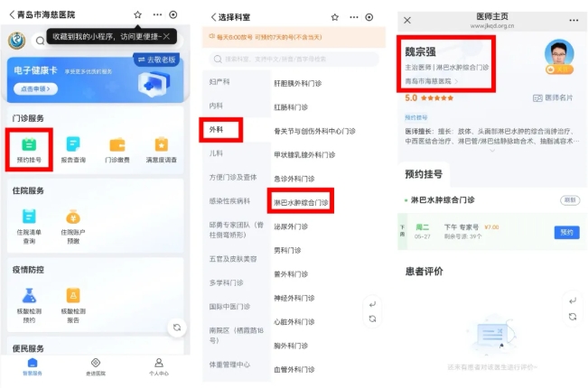Open 满意度调查 satisfaction survey icon
Image resolution: width=588 pixels, height=388 pixels.
pyautogui.click(x=161, y=148)
